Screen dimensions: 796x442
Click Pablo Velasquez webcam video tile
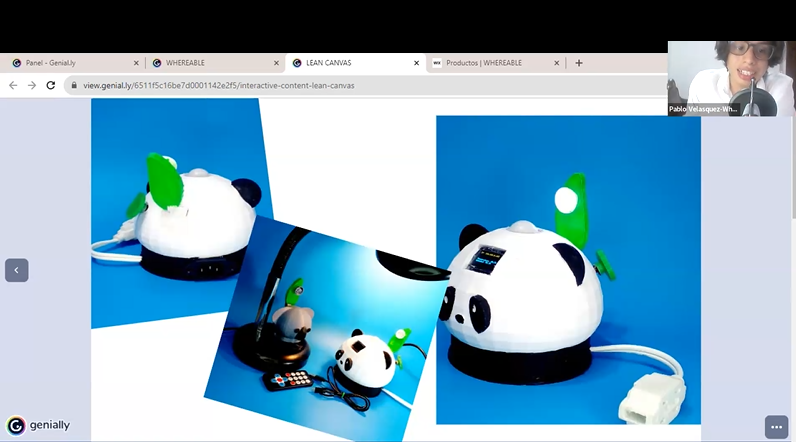(x=731, y=78)
